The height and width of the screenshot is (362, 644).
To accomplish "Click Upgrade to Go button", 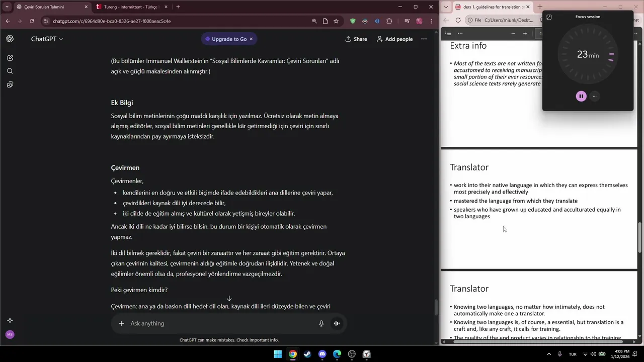I will pyautogui.click(x=226, y=39).
